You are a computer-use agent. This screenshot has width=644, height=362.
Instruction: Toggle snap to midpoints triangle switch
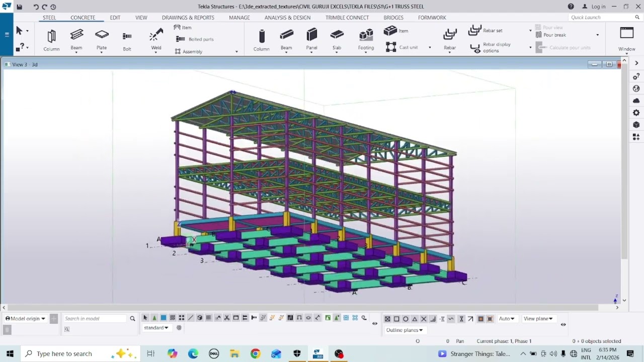415,319
